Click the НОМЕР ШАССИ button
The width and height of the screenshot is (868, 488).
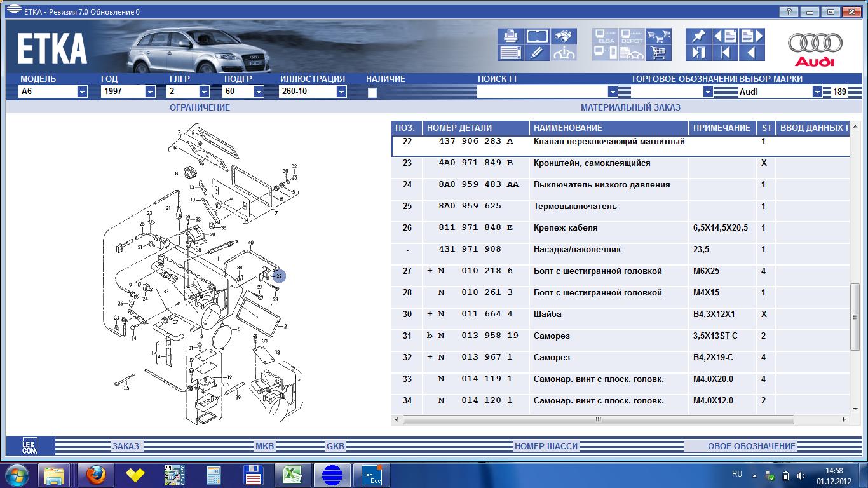click(x=546, y=446)
